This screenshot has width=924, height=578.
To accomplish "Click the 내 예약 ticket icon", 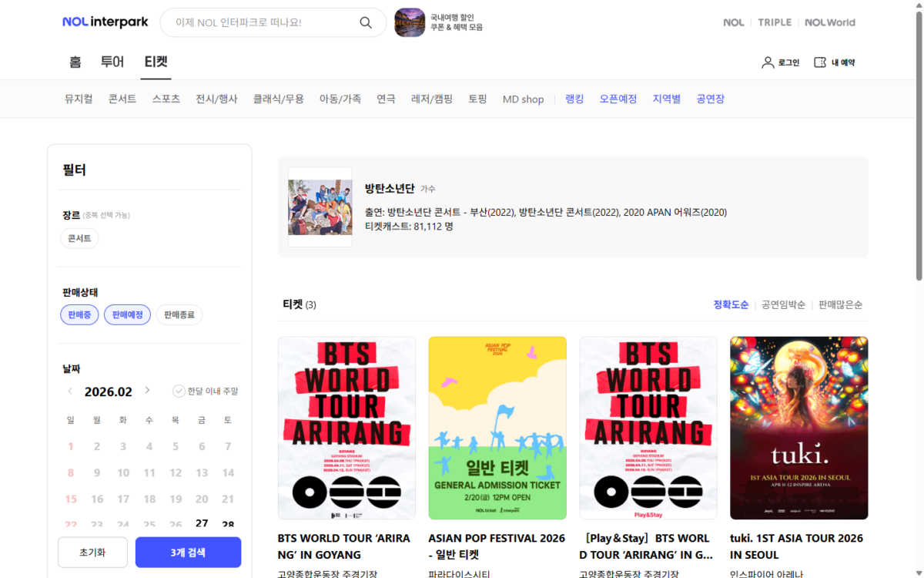I will tap(819, 62).
